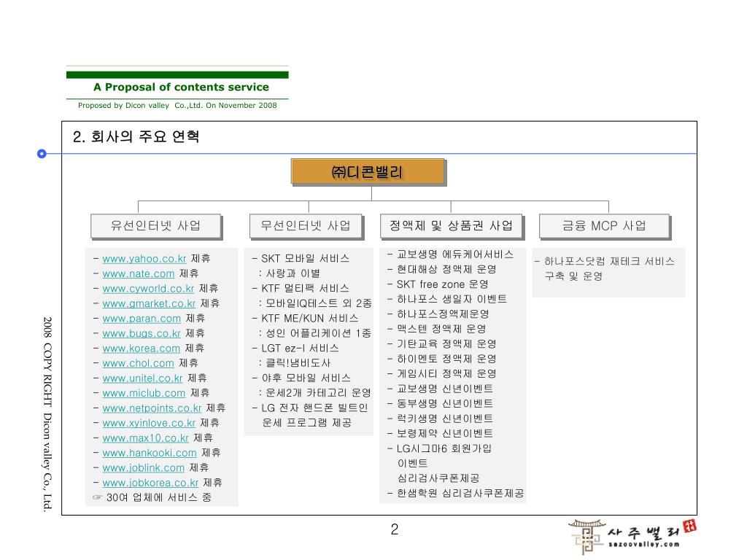Open the www.miclub.com link
This screenshot has height=560, width=747.
pyautogui.click(x=144, y=393)
